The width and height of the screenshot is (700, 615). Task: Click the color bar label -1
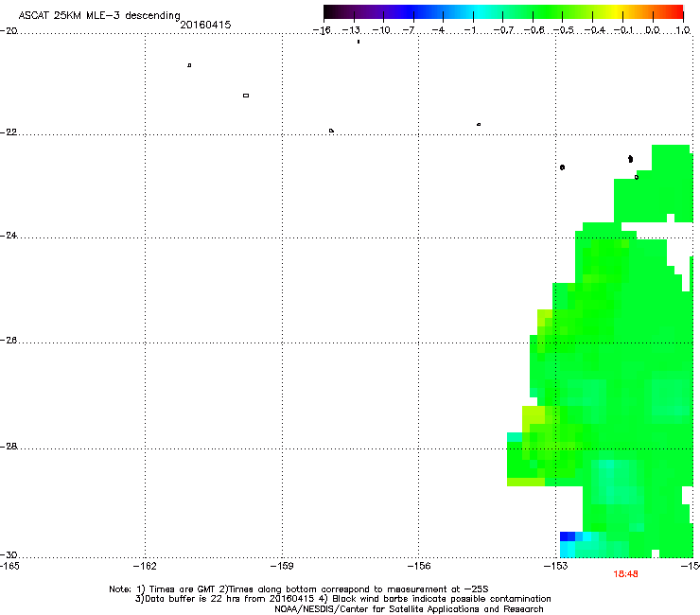pos(469,30)
